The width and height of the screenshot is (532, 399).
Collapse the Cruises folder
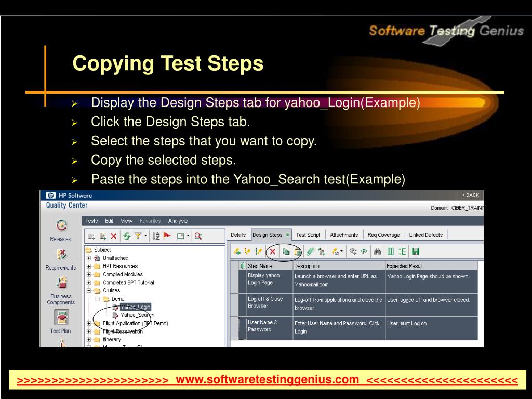pyautogui.click(x=88, y=290)
